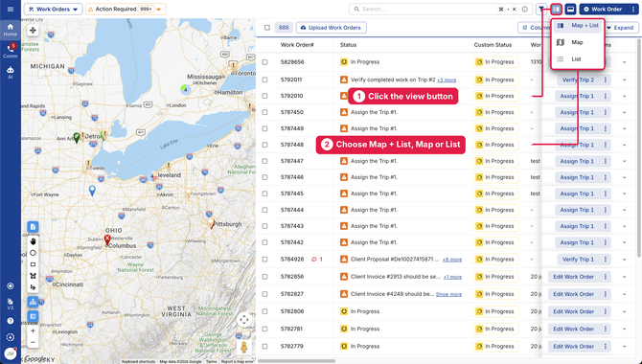The height and width of the screenshot is (364, 642).
Task: Open the comment icon on order 5784926
Action: (x=314, y=260)
